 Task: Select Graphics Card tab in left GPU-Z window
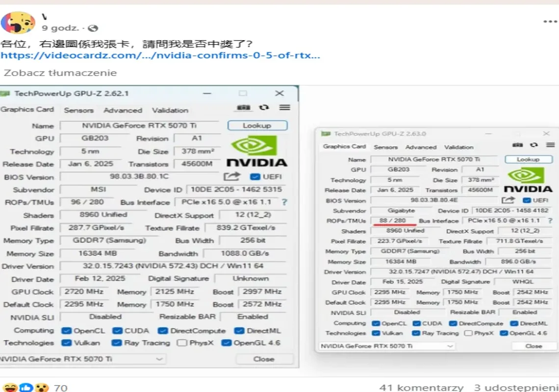pos(27,109)
